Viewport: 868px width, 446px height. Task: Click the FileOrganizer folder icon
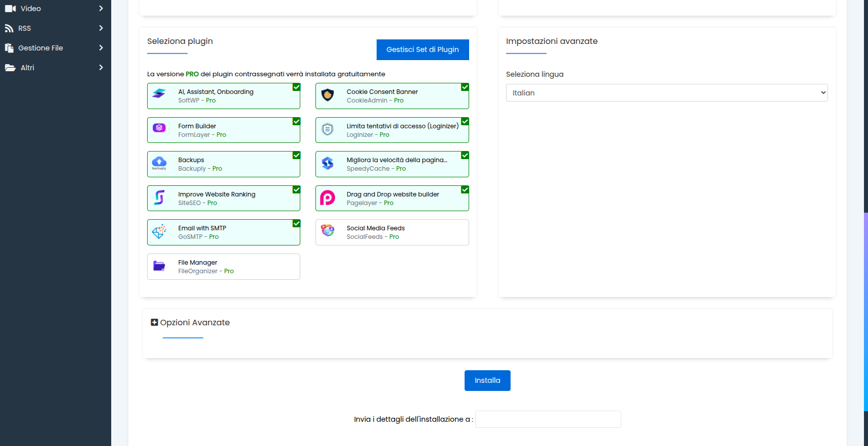pyautogui.click(x=159, y=266)
